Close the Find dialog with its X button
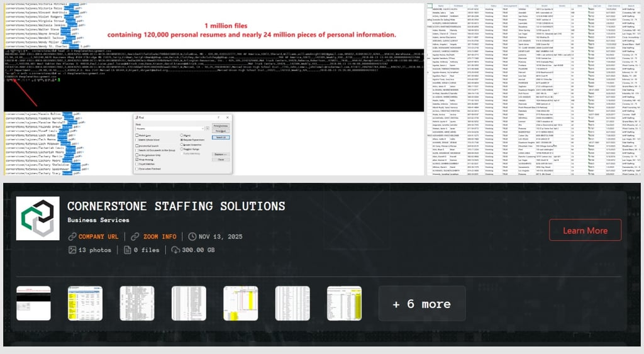644x354 pixels. [228, 118]
